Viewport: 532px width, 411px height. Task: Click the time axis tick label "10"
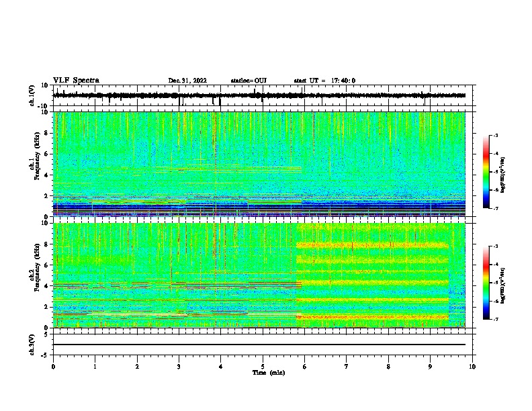(x=472, y=367)
